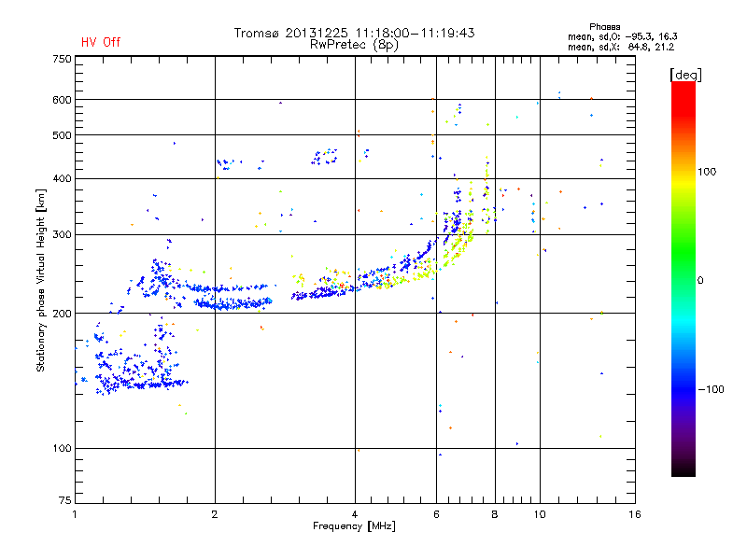The width and height of the screenshot is (747, 560).
Task: Click the x-axis tick label '4'
Action: click(x=355, y=514)
